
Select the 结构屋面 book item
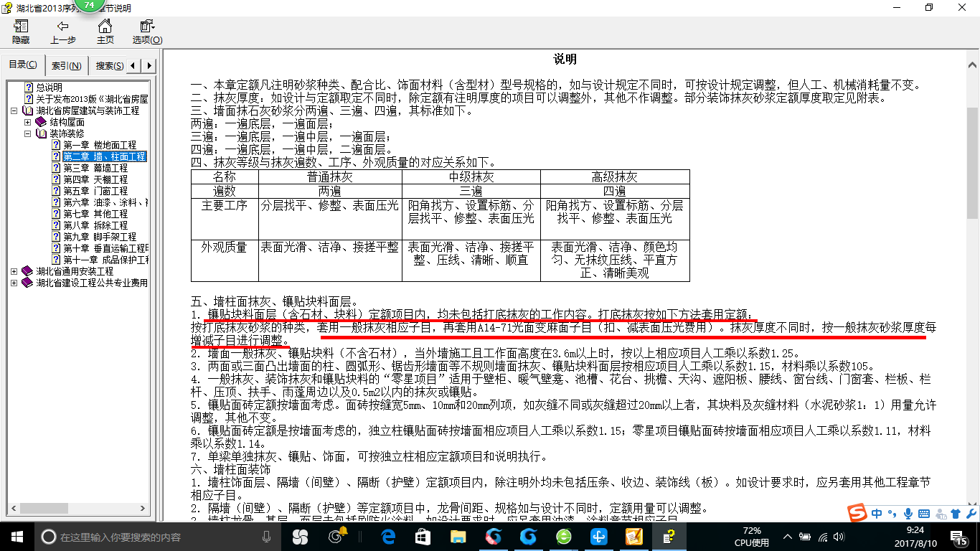coord(67,122)
